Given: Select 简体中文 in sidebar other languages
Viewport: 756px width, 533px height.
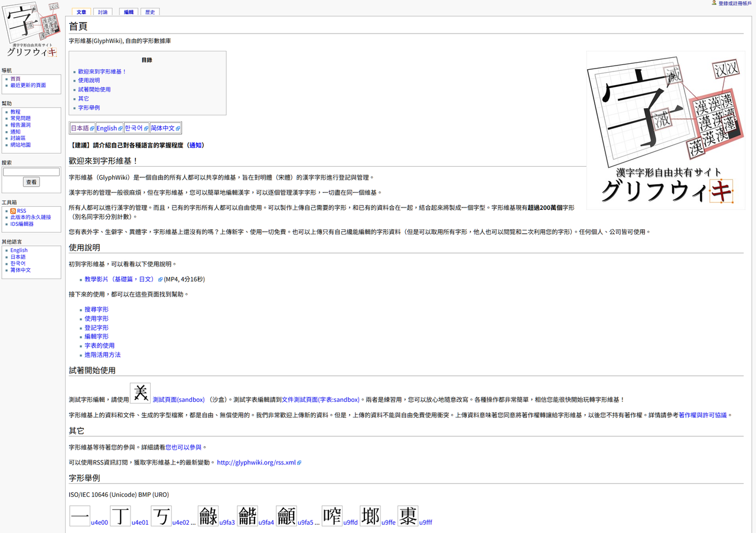Looking at the screenshot, I should 21,270.
